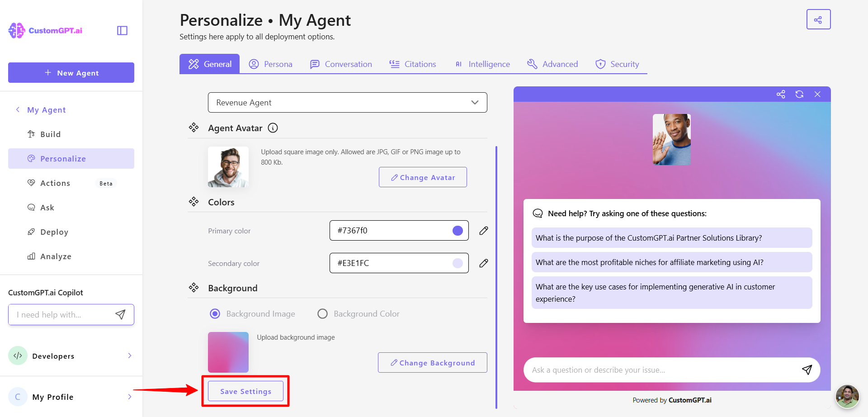Switch to the Conversation tab
This screenshot has height=417, width=868.
coord(341,64)
